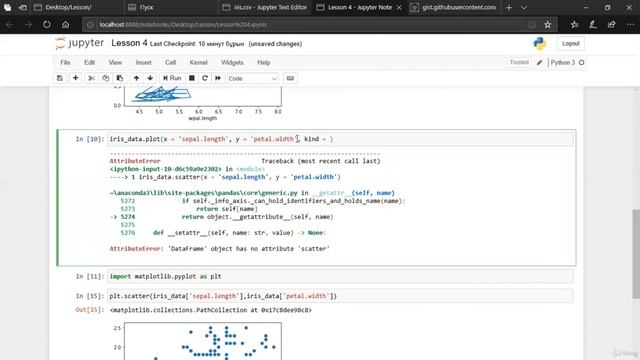Open the Edit menu

(x=89, y=62)
